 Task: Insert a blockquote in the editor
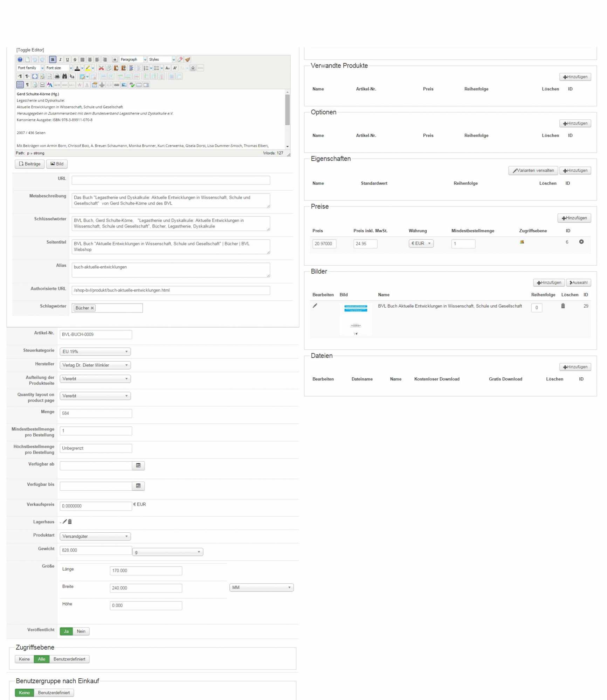115,59
